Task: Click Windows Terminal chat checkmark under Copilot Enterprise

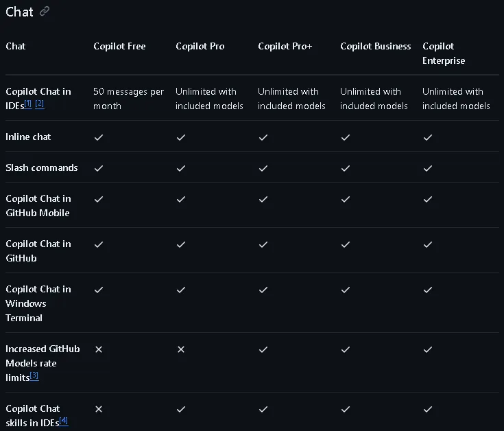Action: click(x=428, y=290)
